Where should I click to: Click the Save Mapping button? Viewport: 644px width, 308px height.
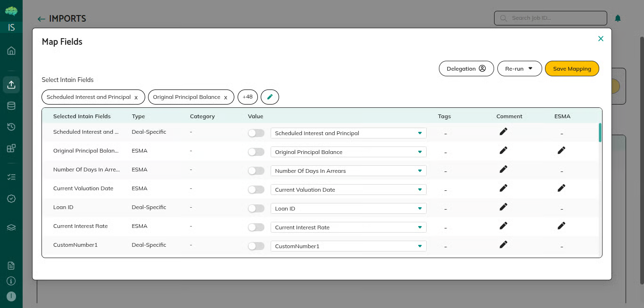point(571,69)
